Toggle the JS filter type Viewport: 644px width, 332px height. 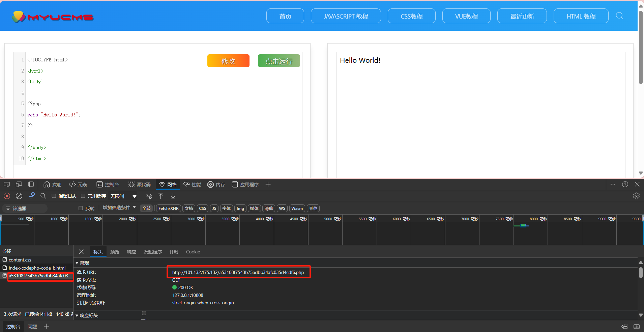click(x=214, y=208)
